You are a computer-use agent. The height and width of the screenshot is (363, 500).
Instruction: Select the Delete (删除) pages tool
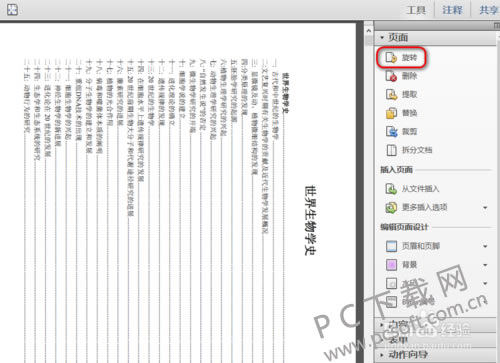click(401, 76)
